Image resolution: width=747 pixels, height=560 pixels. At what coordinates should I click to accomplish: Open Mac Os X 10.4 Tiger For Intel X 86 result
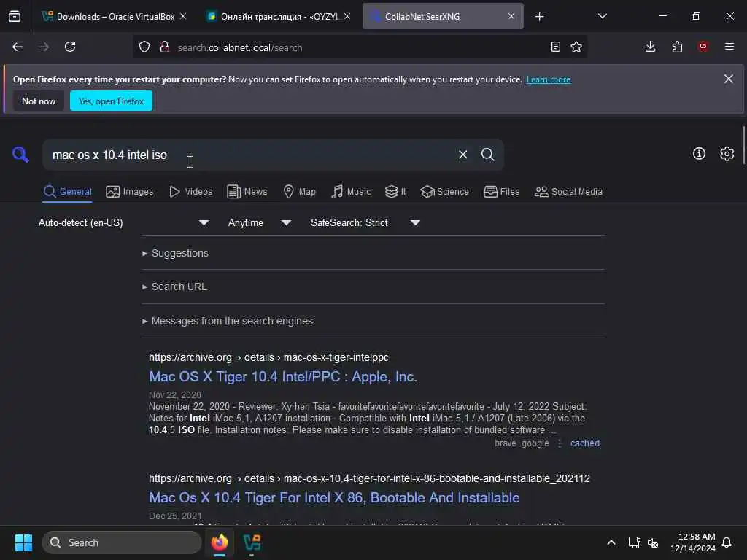[x=334, y=497]
